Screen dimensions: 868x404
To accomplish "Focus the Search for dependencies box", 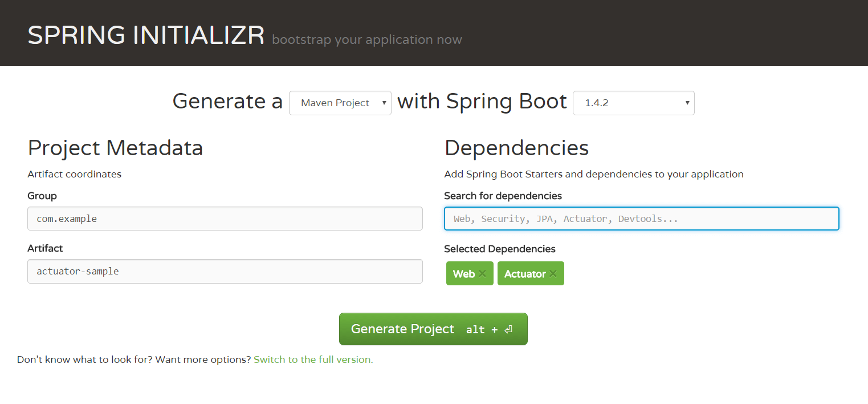I will tap(641, 219).
